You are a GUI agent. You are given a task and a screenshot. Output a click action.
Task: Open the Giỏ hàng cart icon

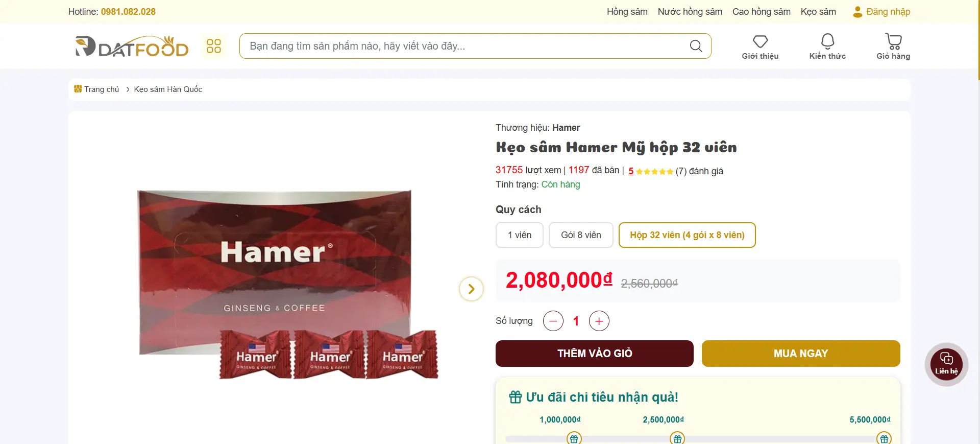tap(893, 41)
